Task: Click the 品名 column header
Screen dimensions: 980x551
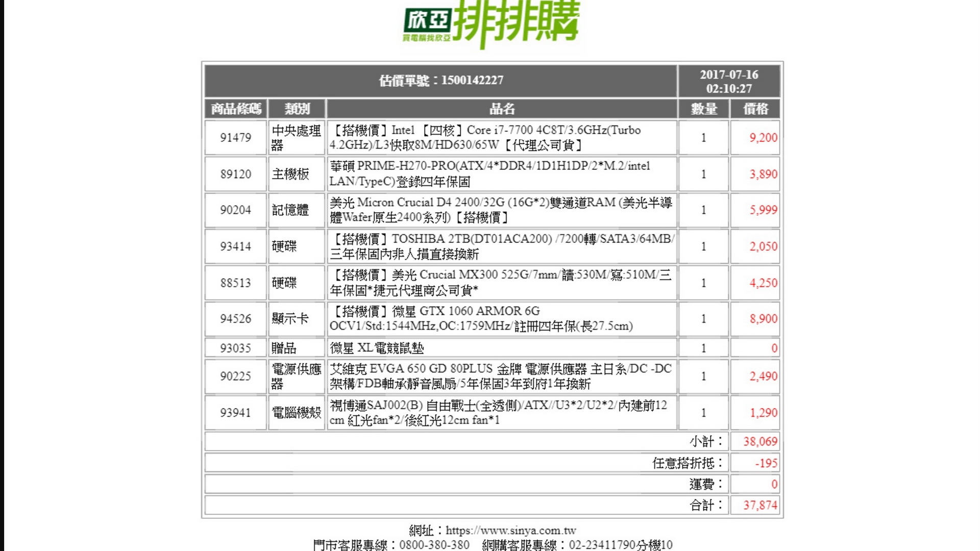Action: (502, 109)
